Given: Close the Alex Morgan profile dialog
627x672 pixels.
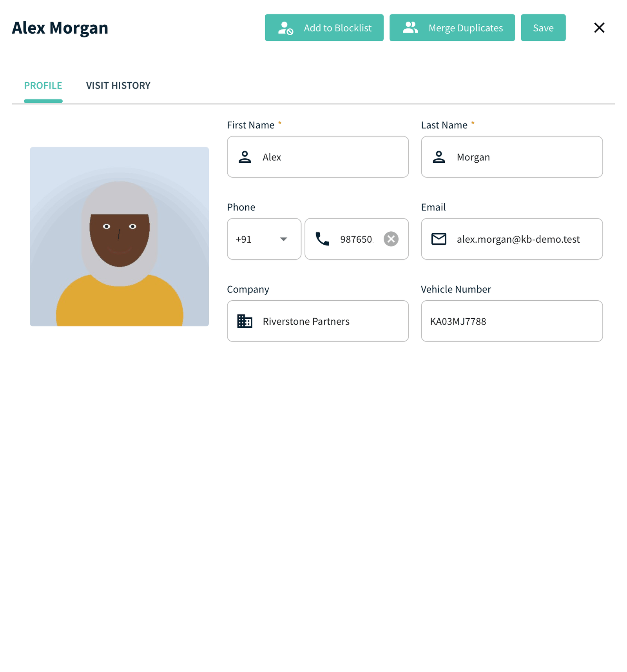Looking at the screenshot, I should click(x=599, y=28).
